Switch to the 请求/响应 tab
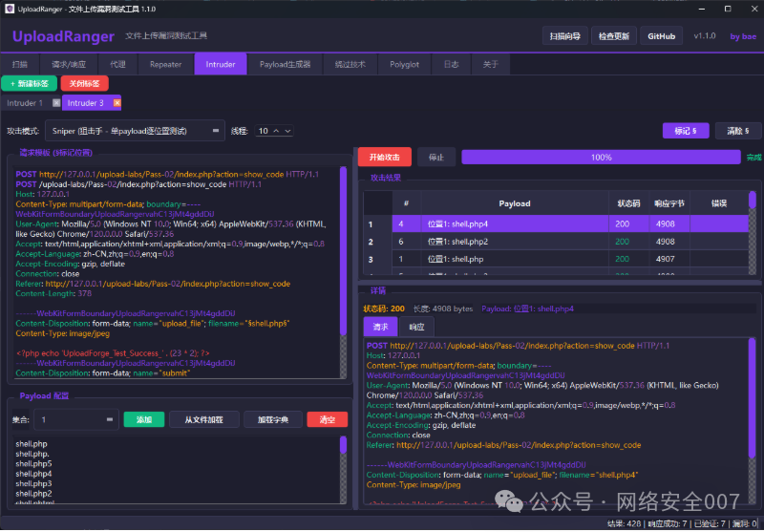764x532 pixels. pos(69,64)
